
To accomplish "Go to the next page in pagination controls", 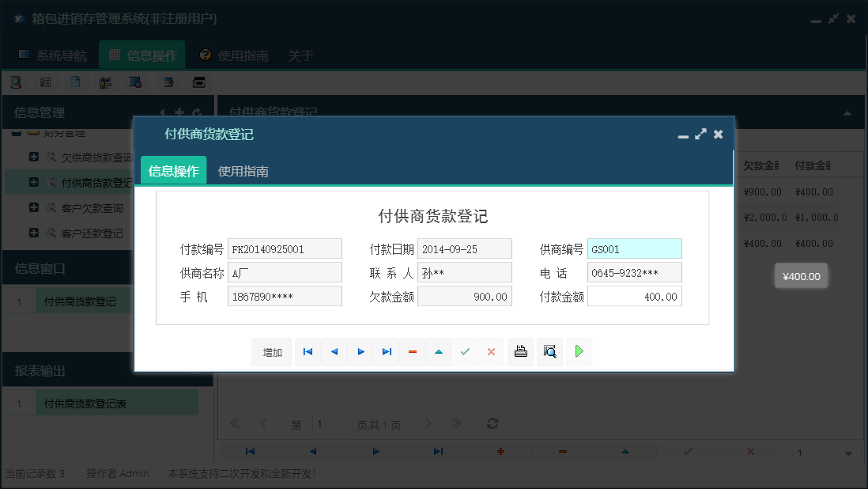I will point(428,423).
